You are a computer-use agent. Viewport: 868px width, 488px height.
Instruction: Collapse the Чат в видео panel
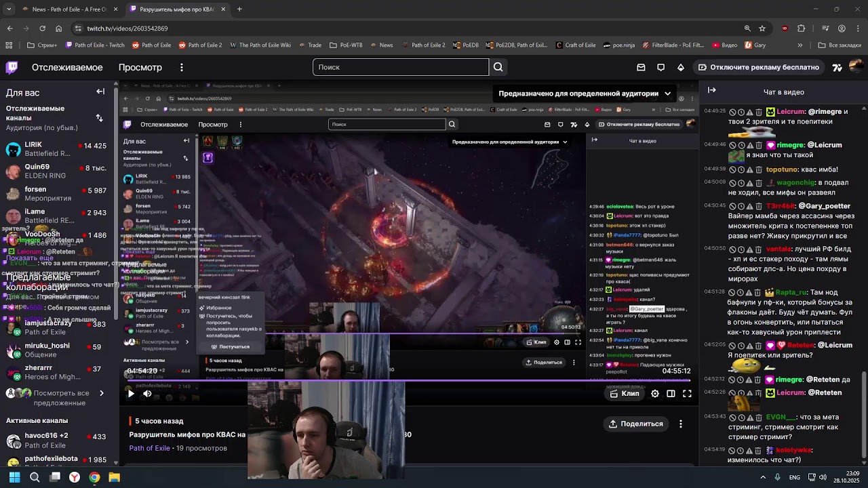pos(712,90)
